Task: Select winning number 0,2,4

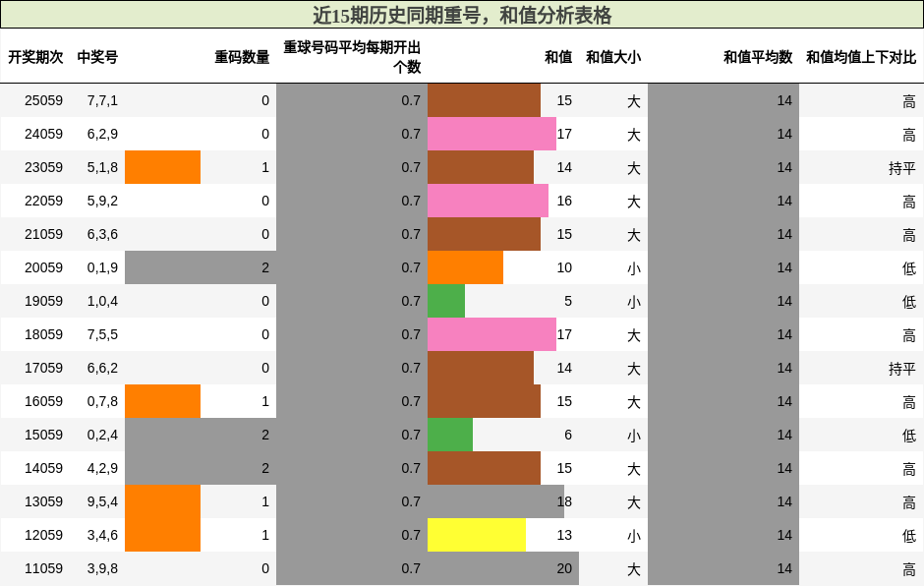Action: click(x=104, y=435)
